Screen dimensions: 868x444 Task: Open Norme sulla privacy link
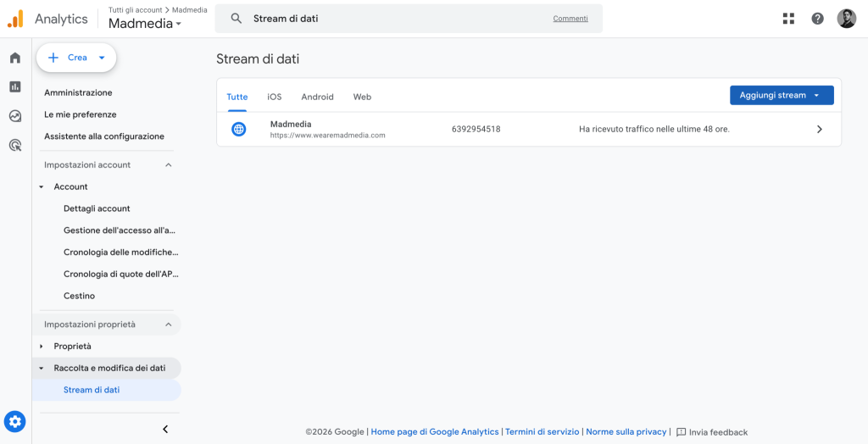tap(626, 432)
